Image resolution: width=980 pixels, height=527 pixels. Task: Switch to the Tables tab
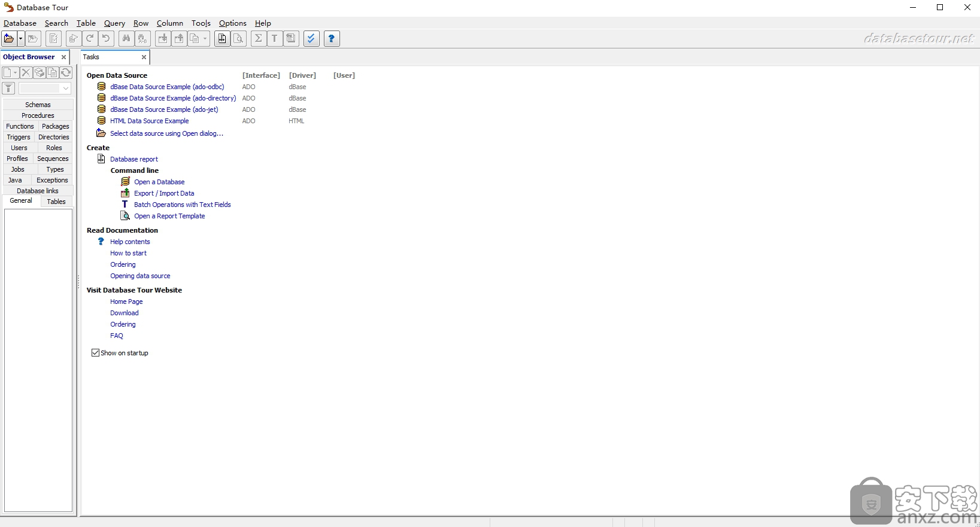click(56, 202)
